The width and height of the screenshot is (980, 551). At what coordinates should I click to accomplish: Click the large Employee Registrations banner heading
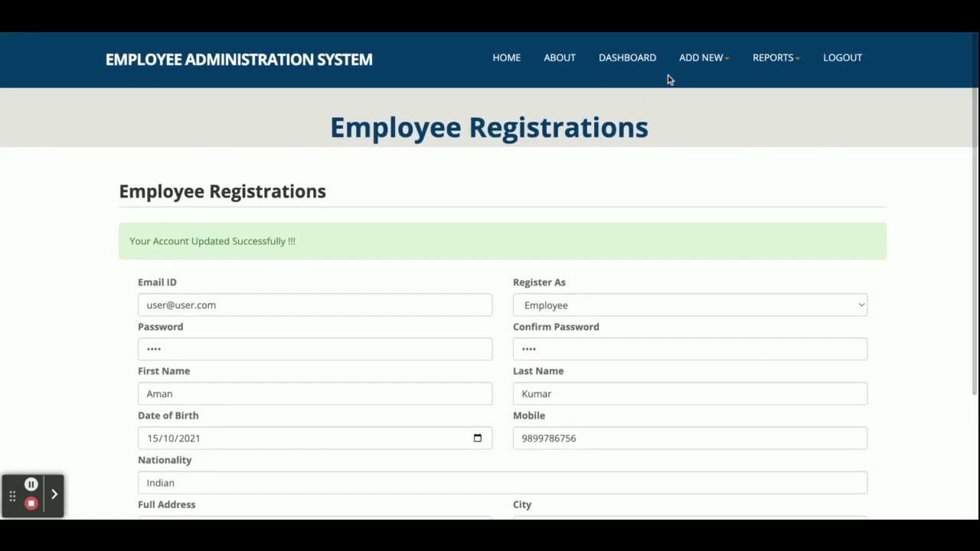point(489,127)
